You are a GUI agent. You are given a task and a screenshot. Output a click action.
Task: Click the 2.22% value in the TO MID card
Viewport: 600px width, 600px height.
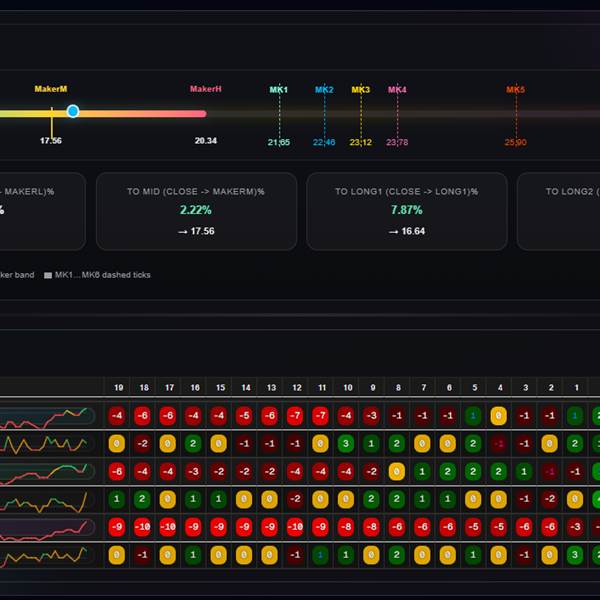pyautogui.click(x=196, y=210)
